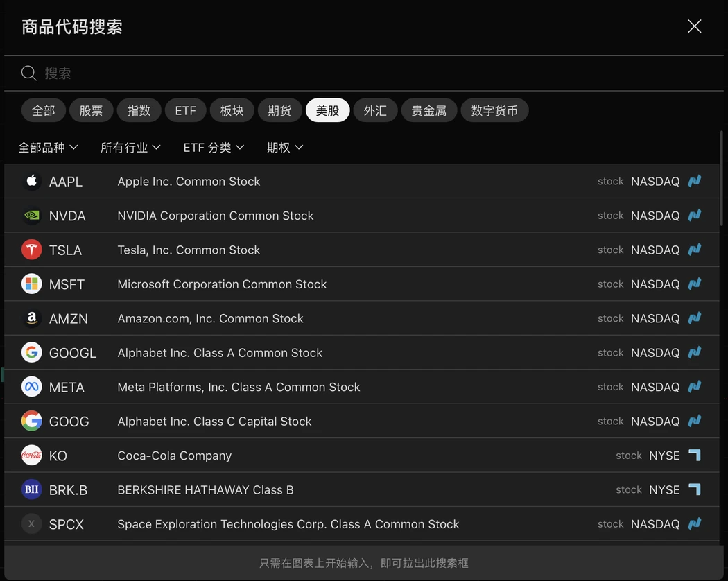
Task: Click the MSFT ticker symbol
Action: 67,284
